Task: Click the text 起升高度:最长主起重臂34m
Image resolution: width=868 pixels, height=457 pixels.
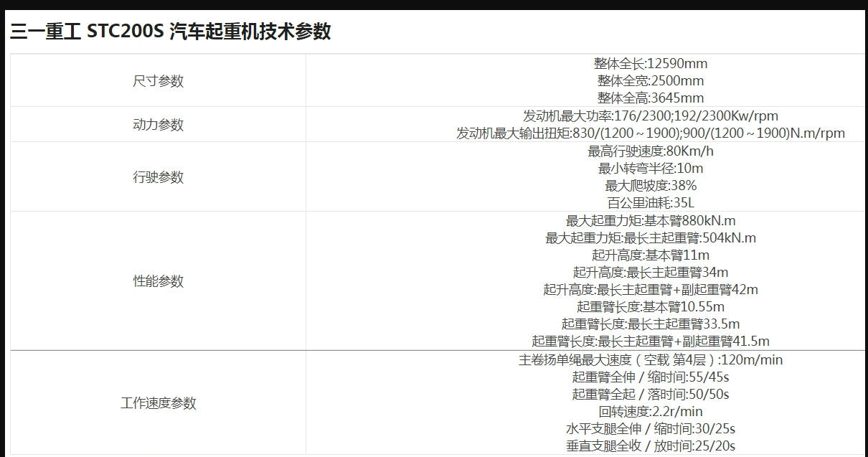Action: [x=651, y=272]
